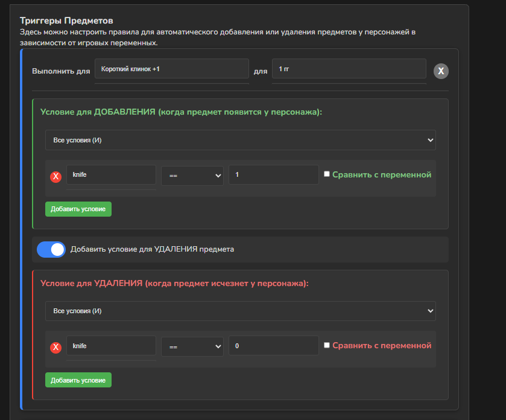Click the value field containing 1

pyautogui.click(x=273, y=175)
